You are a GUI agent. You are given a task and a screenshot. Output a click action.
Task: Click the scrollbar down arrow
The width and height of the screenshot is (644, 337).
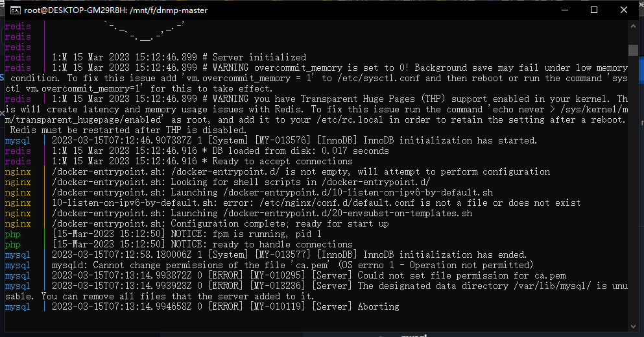point(633,327)
